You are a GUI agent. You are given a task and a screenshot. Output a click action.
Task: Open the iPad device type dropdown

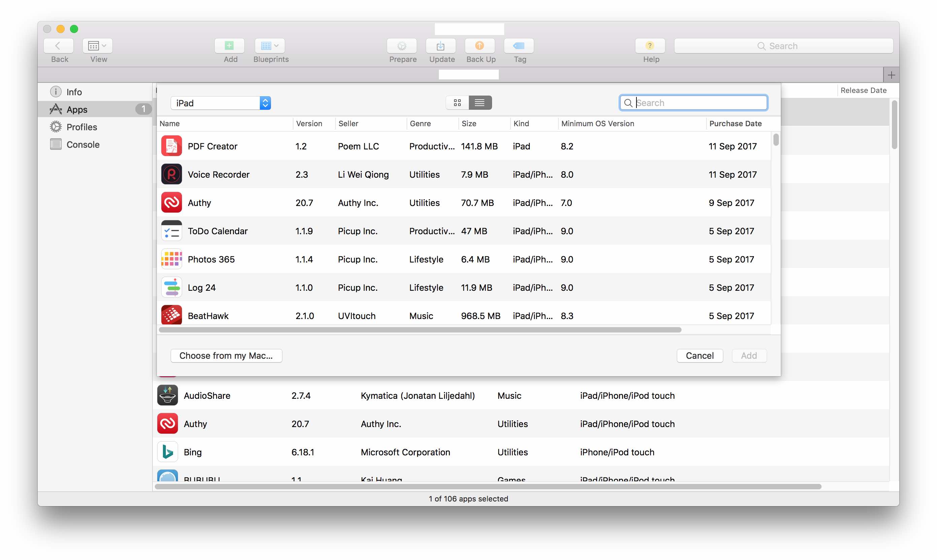point(221,103)
